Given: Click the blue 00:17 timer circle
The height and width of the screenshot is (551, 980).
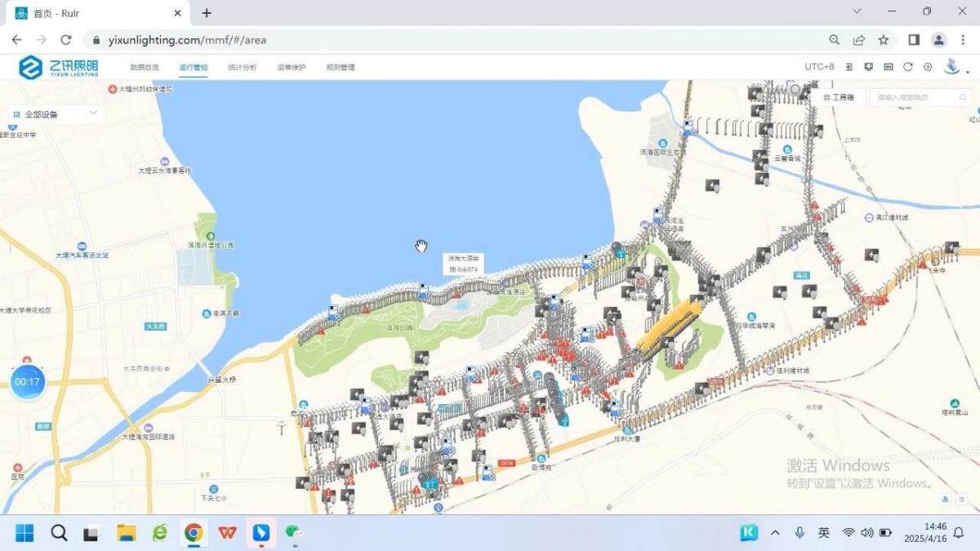Looking at the screenshot, I should click(28, 381).
